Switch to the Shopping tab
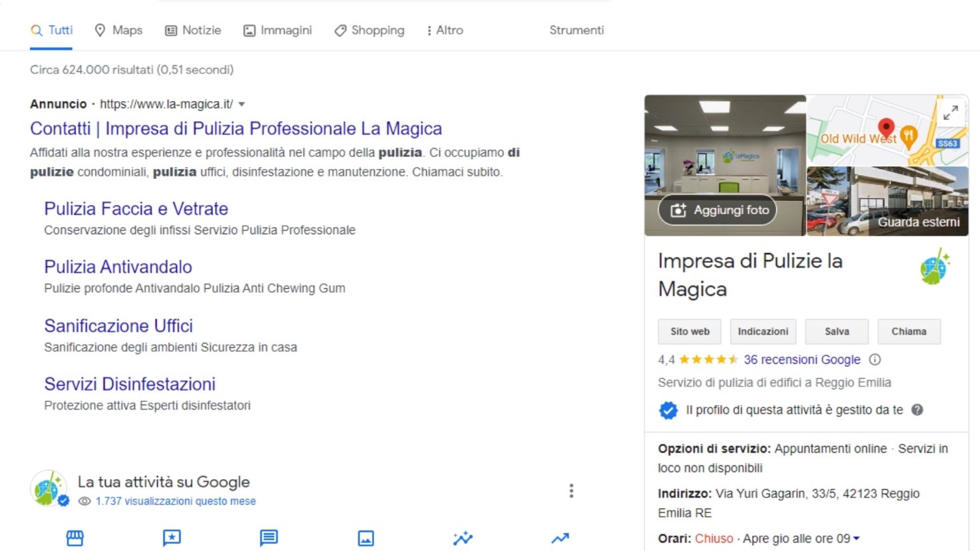Viewport: 980px width, 551px height. pos(369,30)
